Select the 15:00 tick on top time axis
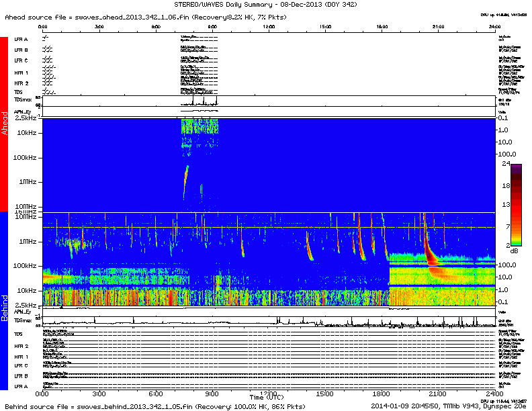Screen dimensions: 532x411 (x=324, y=26)
